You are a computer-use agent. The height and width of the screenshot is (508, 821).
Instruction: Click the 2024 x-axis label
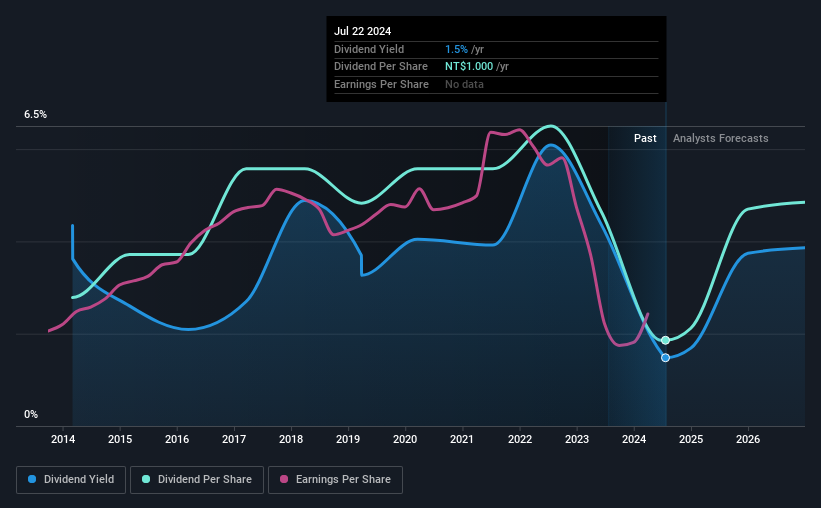click(x=634, y=439)
